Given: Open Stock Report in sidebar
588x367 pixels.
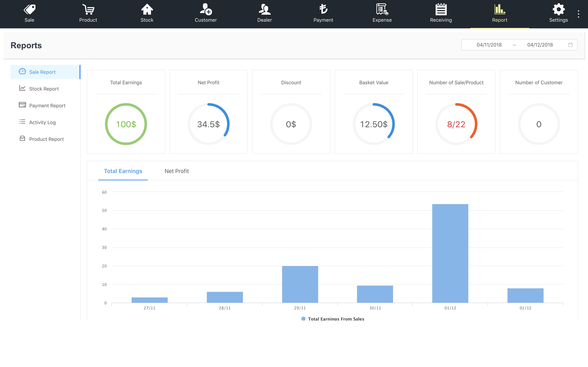Looking at the screenshot, I should click(x=44, y=89).
